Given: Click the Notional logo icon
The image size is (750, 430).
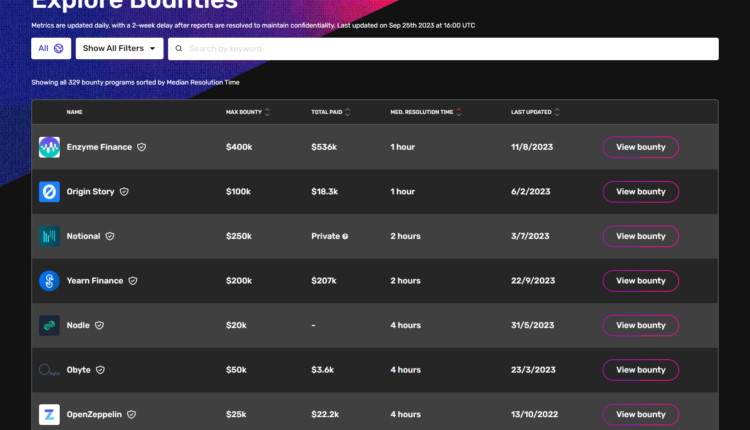Looking at the screenshot, I should [x=49, y=236].
